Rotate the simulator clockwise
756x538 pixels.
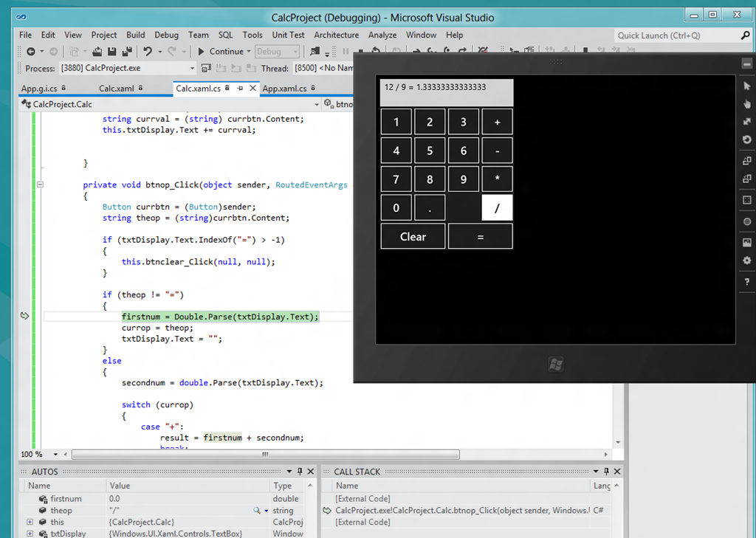click(747, 161)
